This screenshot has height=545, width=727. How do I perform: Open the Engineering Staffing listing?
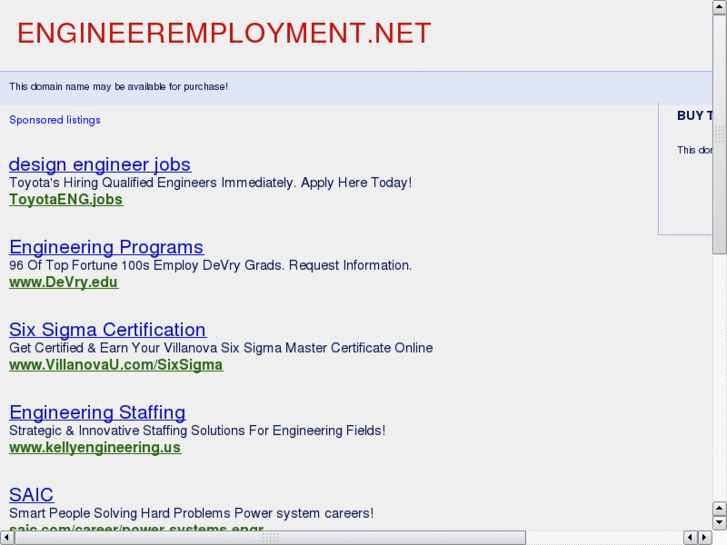[97, 412]
